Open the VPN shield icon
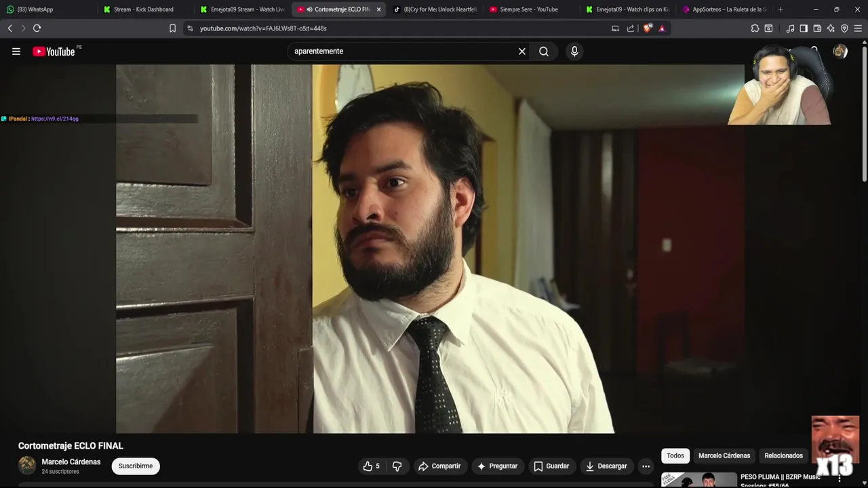 click(844, 28)
